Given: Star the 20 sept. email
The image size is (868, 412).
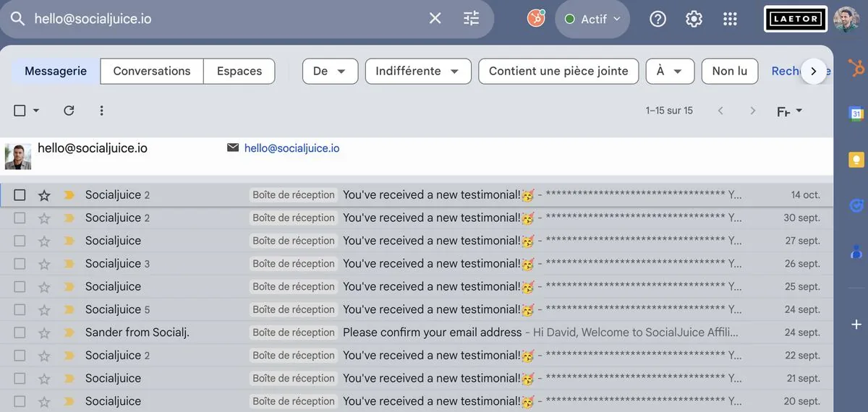Looking at the screenshot, I should (x=44, y=401).
